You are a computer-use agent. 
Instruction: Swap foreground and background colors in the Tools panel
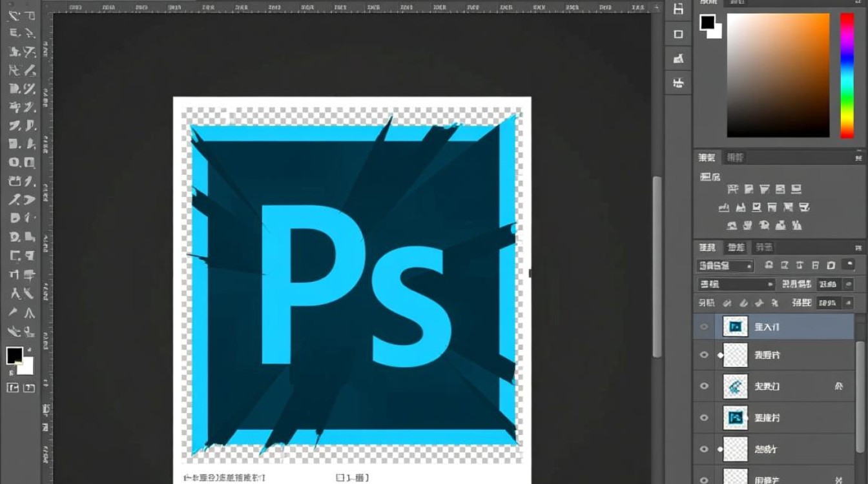tap(29, 349)
